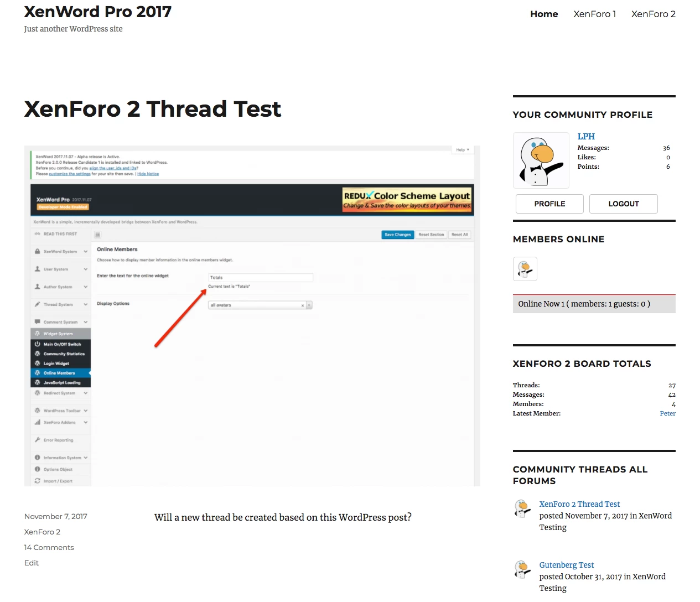The image size is (700, 602).
Task: Click the November 7, 2017 post date
Action: click(56, 516)
